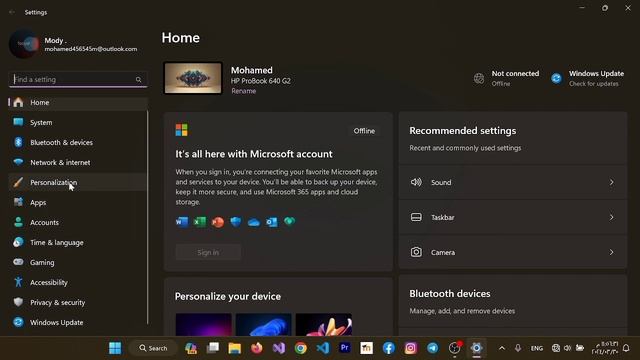Select the purple glow theme thumbnail
Image resolution: width=640 pixels, height=360 pixels.
[x=204, y=324]
